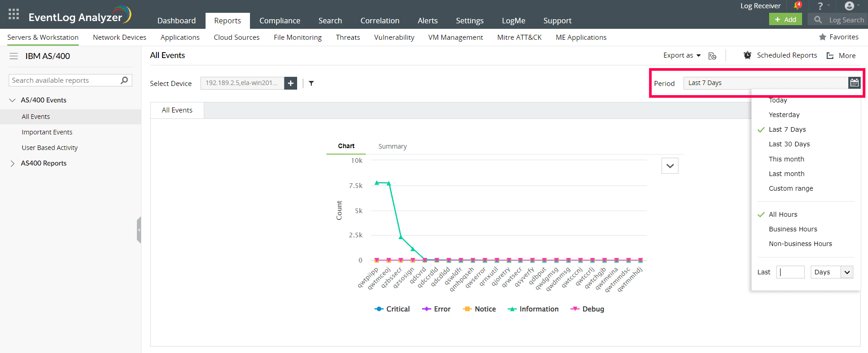Open the Days unit dropdown
The width and height of the screenshot is (868, 353).
coord(832,272)
